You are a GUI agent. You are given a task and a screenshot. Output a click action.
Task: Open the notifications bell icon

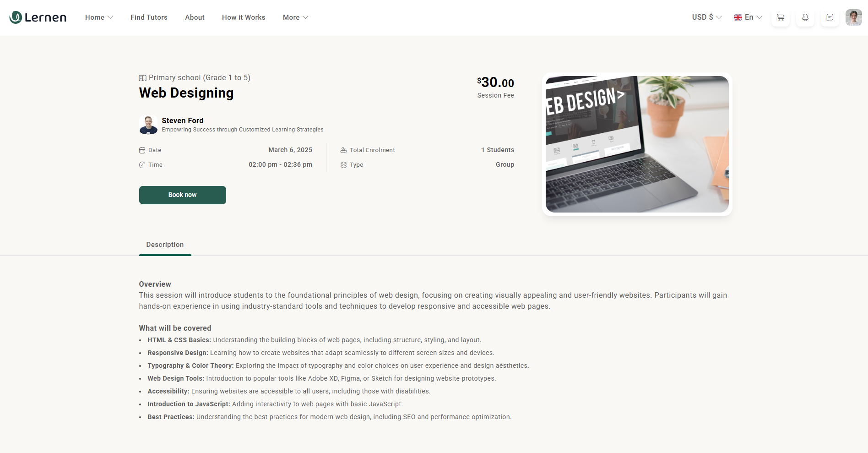[x=805, y=17]
